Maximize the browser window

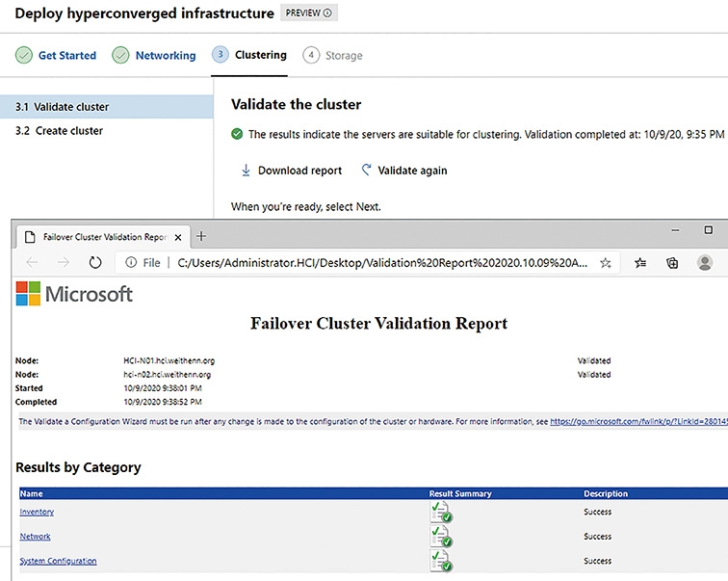point(708,230)
